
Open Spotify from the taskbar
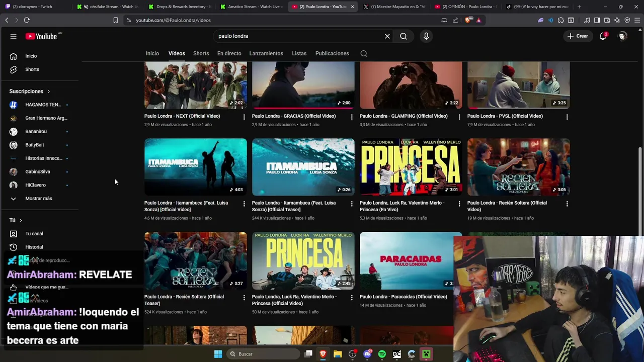click(382, 354)
